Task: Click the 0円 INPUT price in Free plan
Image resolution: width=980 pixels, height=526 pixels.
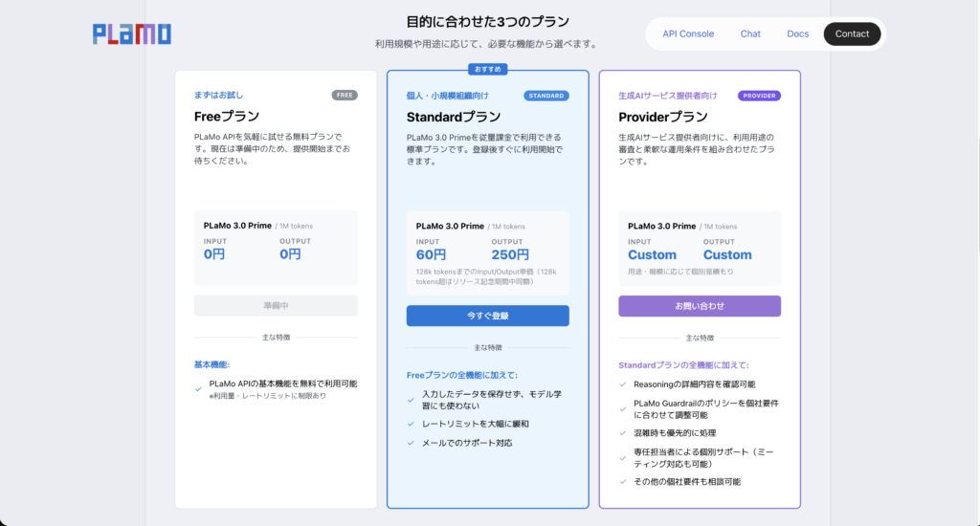Action: (214, 254)
